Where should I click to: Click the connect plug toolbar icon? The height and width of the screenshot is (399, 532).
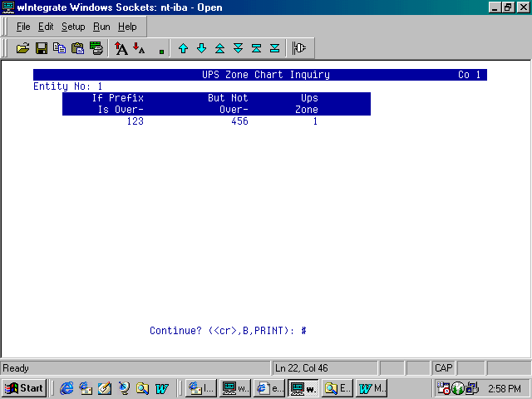coord(299,48)
